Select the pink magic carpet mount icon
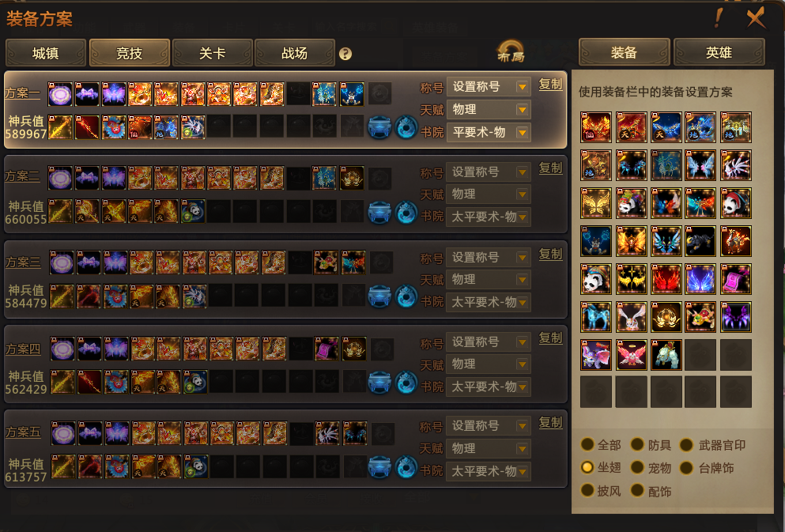This screenshot has height=532, width=785. click(x=735, y=279)
